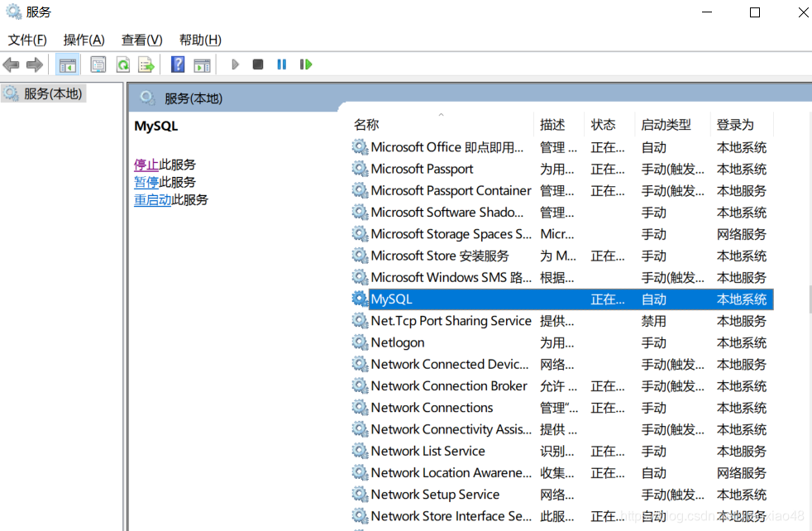The image size is (812, 531).
Task: Select Network Connection Broker row
Action: point(562,386)
